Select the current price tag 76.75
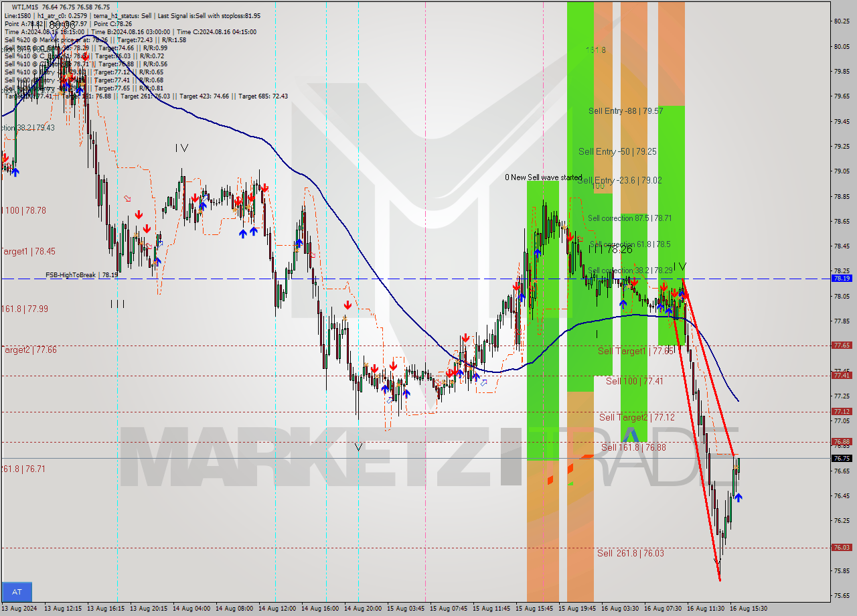The width and height of the screenshot is (857, 616). point(842,459)
